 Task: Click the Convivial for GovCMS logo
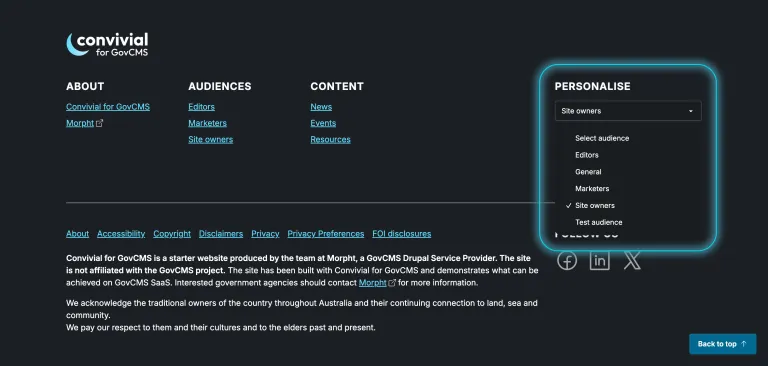[107, 45]
